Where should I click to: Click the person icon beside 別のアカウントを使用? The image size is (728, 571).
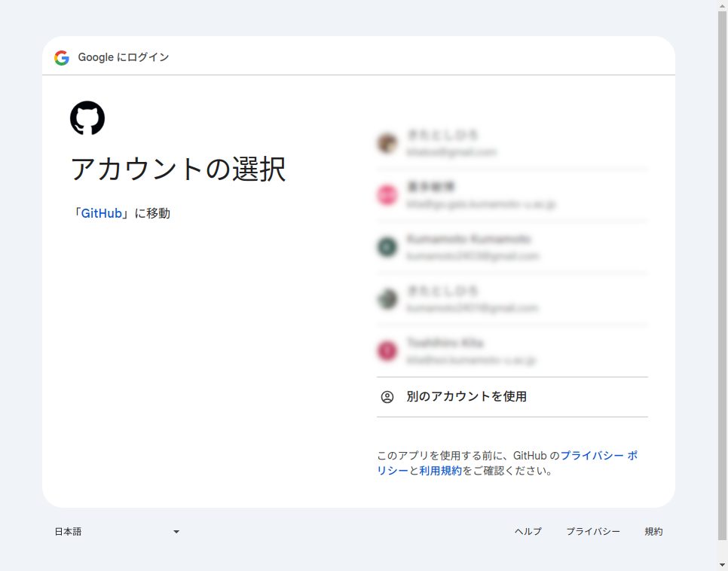pos(387,397)
